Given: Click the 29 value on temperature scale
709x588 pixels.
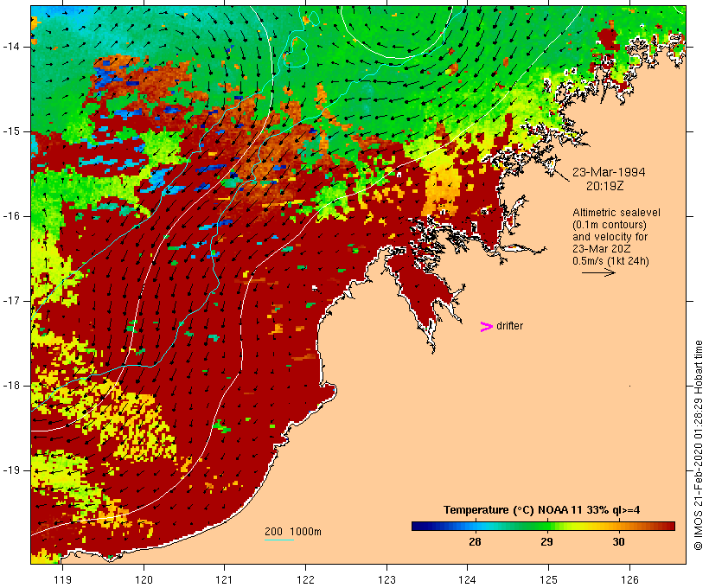Looking at the screenshot, I should click(x=546, y=542).
